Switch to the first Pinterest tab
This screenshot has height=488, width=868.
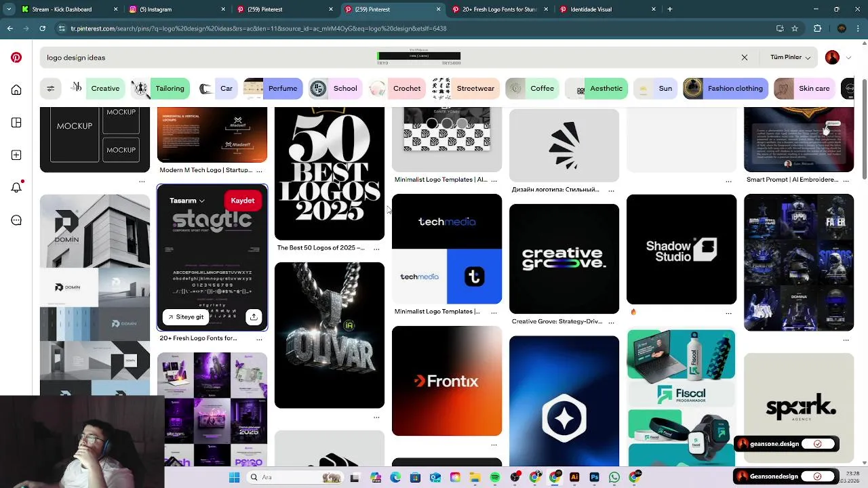285,9
